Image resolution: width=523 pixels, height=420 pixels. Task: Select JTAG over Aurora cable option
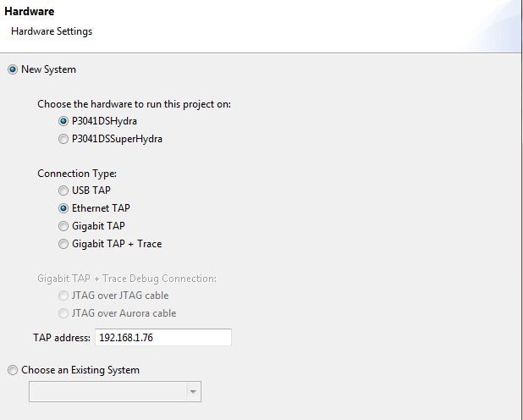click(63, 313)
